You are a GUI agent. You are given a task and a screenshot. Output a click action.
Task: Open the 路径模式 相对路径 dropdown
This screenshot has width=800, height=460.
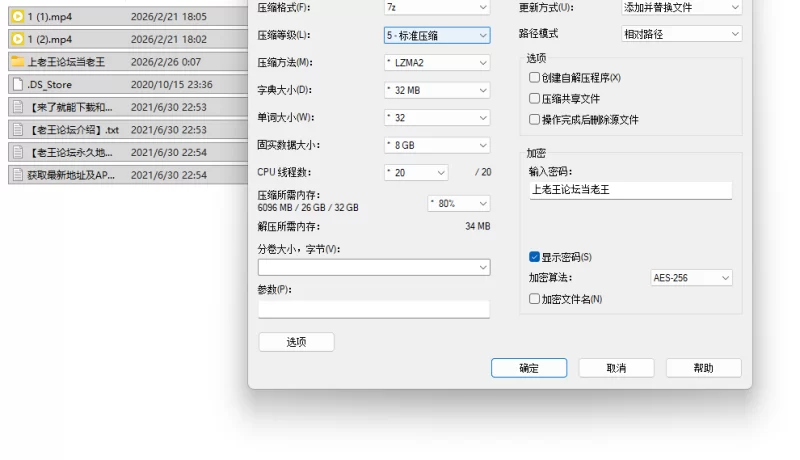681,34
